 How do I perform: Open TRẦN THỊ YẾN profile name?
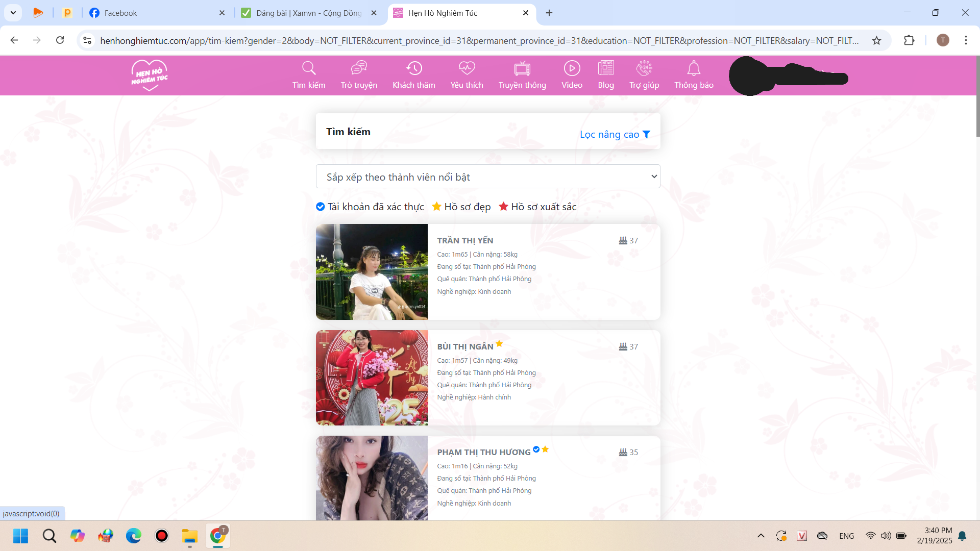click(465, 240)
